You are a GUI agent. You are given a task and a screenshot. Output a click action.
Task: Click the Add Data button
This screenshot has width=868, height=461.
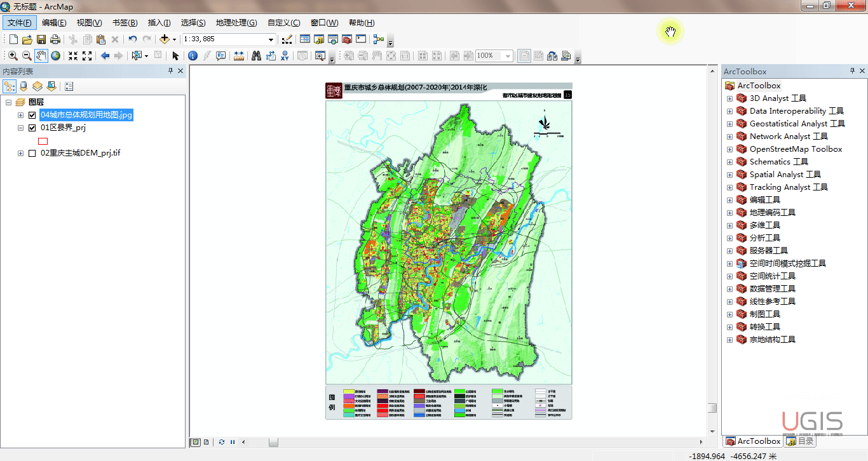click(165, 39)
